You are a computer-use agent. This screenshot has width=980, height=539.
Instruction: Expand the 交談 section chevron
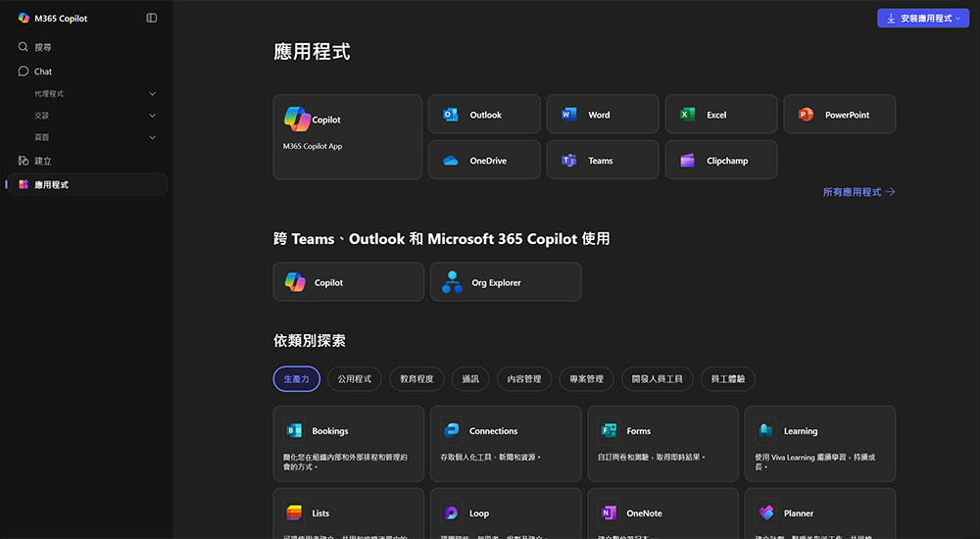(152, 116)
